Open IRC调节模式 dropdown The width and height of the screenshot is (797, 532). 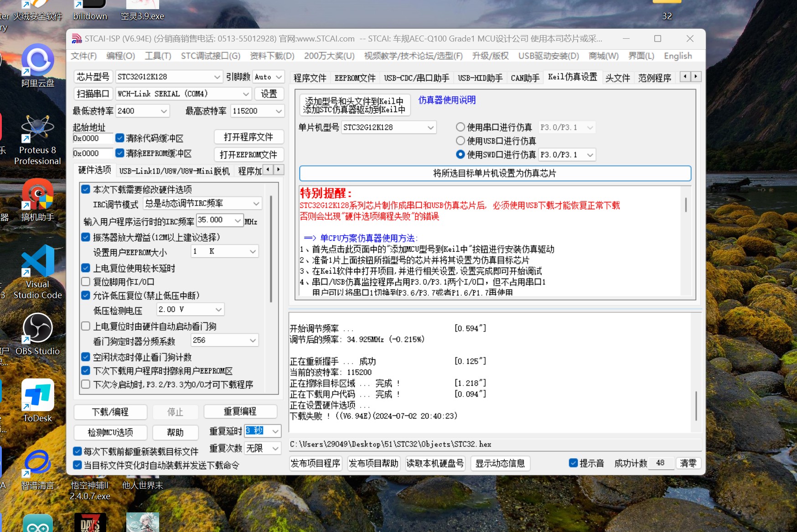[x=202, y=203]
